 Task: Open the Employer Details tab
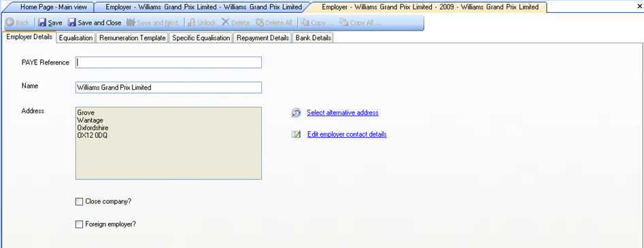click(29, 37)
